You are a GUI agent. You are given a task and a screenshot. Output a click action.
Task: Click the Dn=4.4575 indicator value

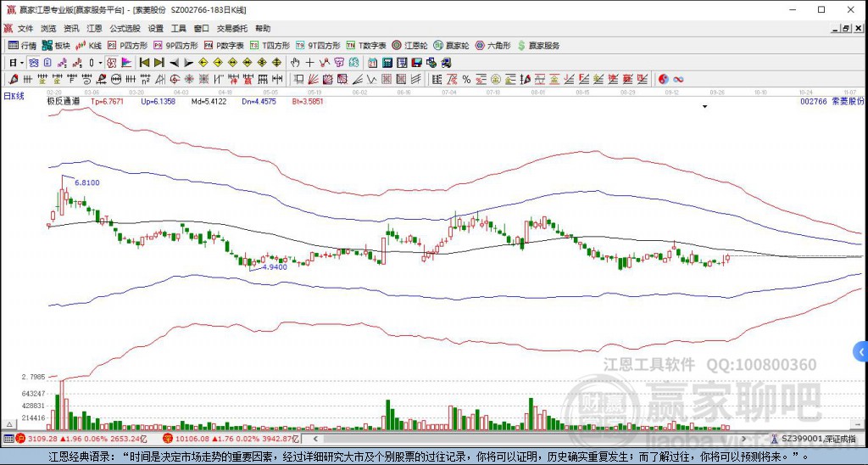point(259,102)
